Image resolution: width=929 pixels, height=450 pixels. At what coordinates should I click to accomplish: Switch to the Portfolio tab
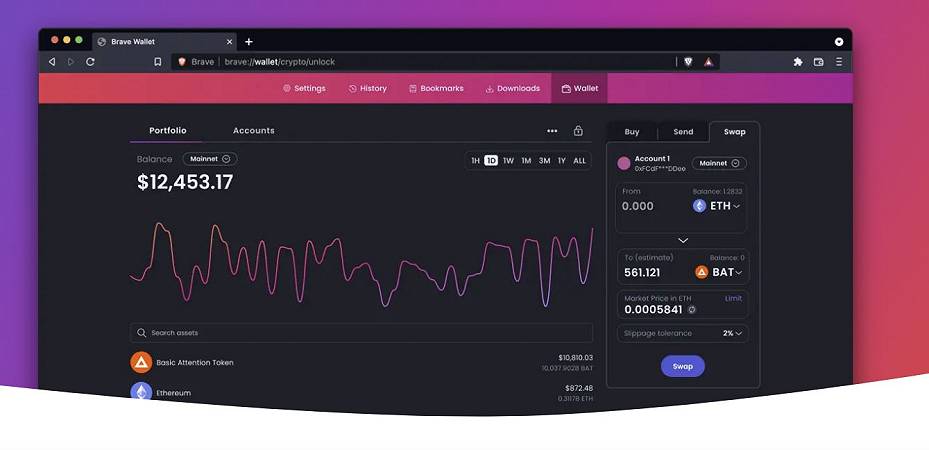coord(168,130)
